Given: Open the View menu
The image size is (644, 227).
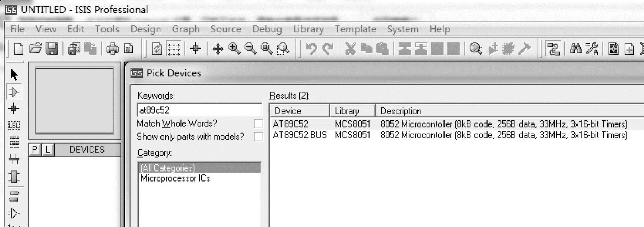Looking at the screenshot, I should click(x=46, y=29).
